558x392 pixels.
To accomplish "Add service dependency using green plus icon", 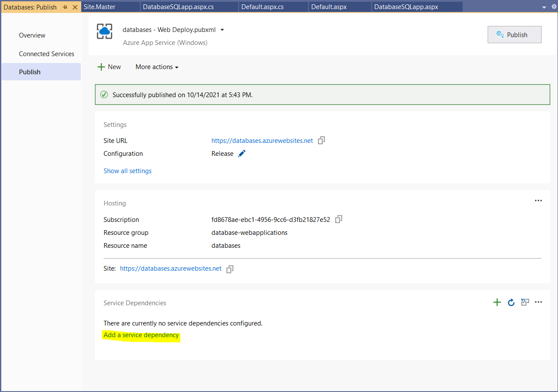I will [x=497, y=302].
